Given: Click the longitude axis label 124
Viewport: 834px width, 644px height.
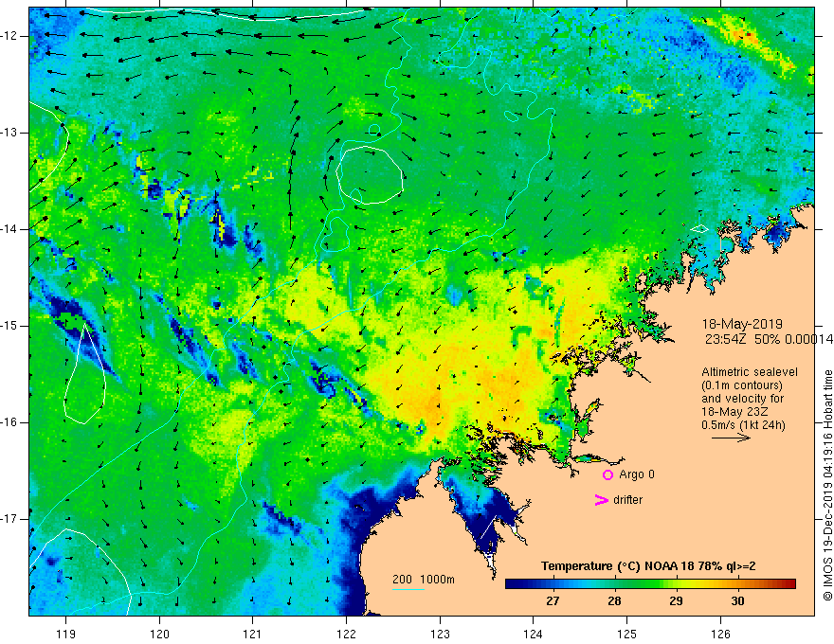Looking at the screenshot, I should coord(534,634).
